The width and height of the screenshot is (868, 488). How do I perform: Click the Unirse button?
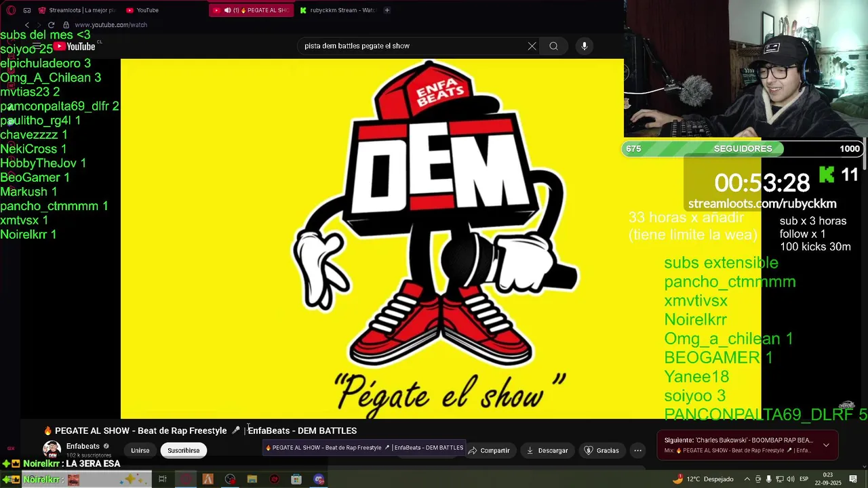pos(140,451)
